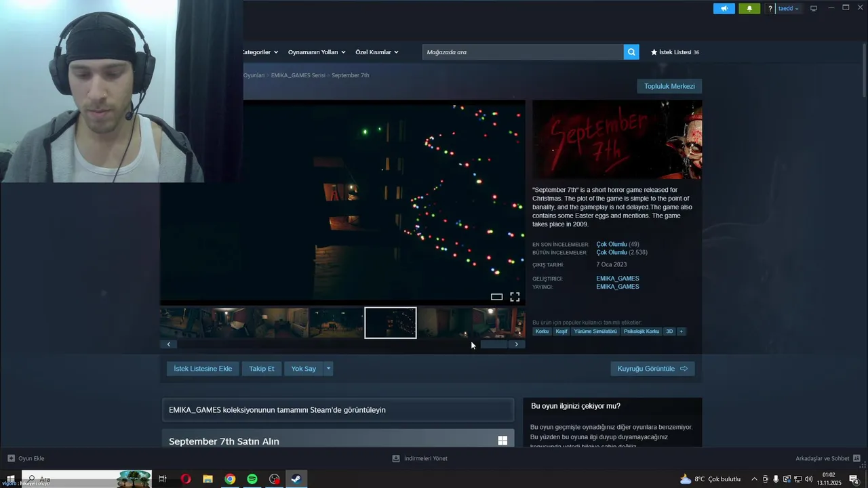868x488 pixels.
Task: Open Google Chrome from the taskbar
Action: click(x=231, y=479)
